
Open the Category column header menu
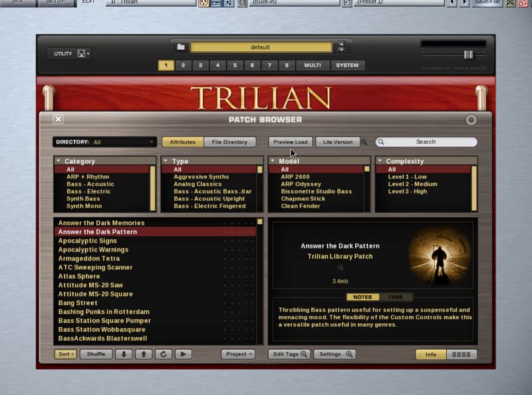(x=59, y=161)
